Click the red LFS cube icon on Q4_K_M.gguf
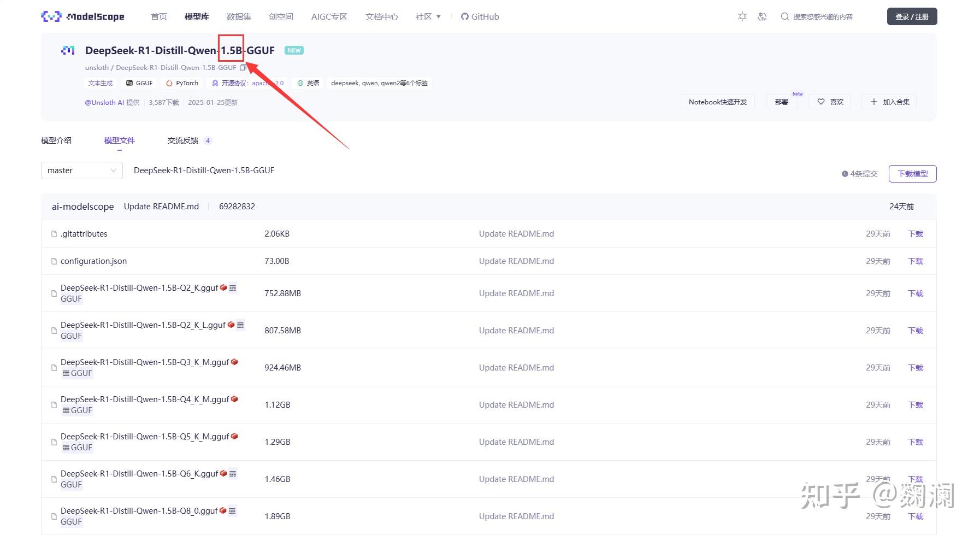The width and height of the screenshot is (980, 535). tap(234, 399)
